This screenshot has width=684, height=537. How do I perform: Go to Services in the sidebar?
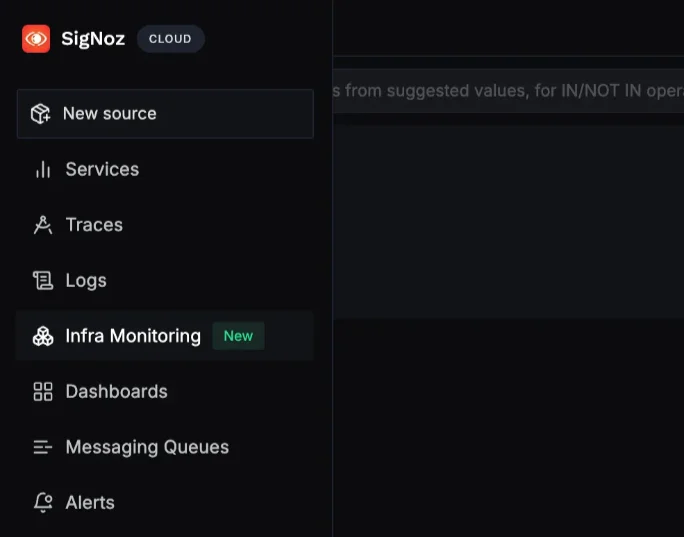(x=165, y=169)
